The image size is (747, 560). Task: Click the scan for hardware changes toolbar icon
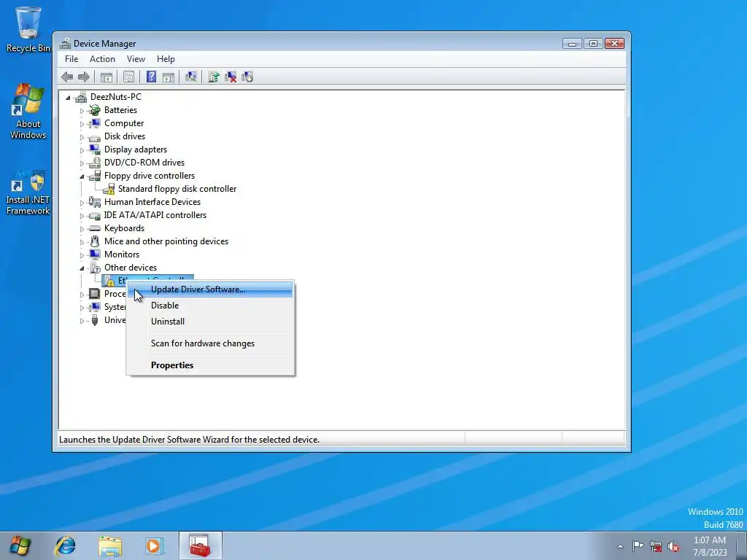191,77
